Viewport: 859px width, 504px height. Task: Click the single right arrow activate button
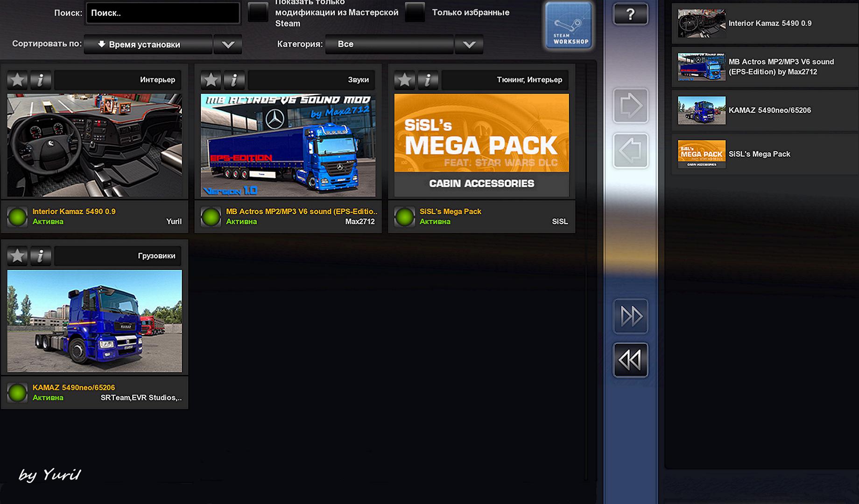[630, 106]
